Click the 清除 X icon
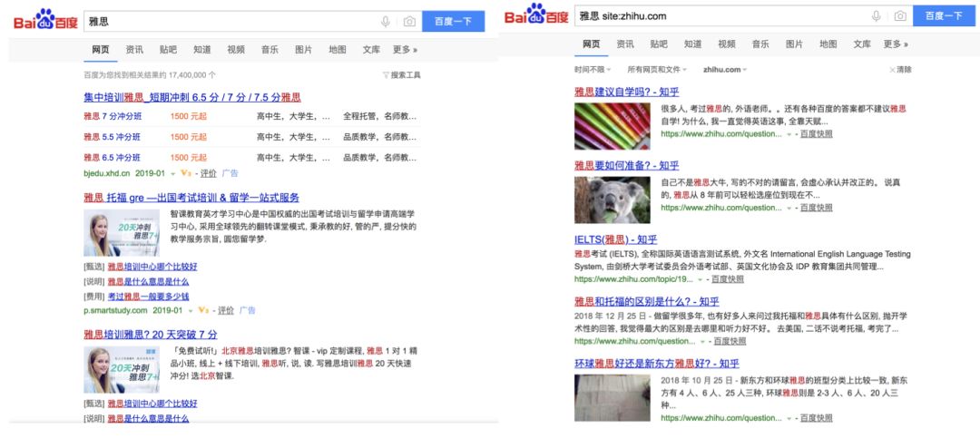Image resolution: width=980 pixels, height=438 pixels. point(892,69)
